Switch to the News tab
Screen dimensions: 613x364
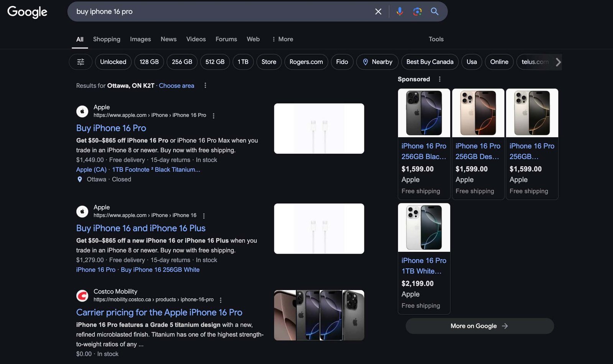point(169,39)
